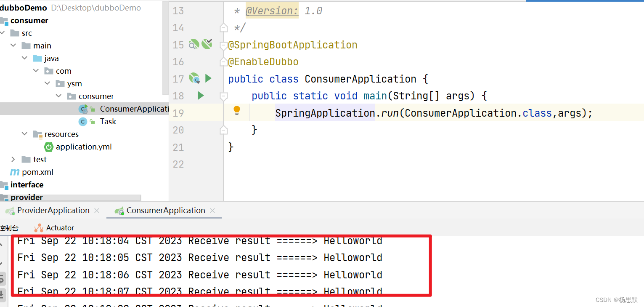The image size is (644, 307).
Task: Click console line with timestamp 10:18:04
Action: click(x=200, y=241)
